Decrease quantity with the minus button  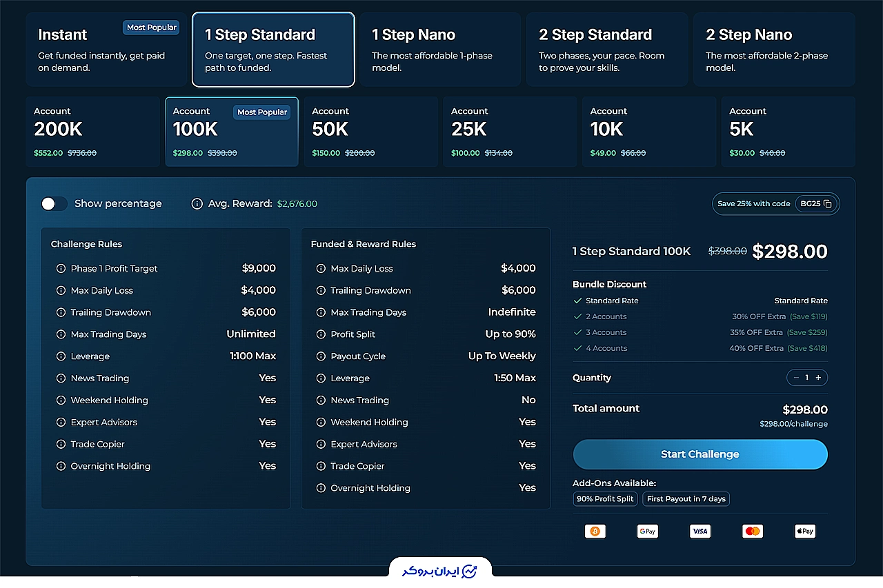(796, 378)
